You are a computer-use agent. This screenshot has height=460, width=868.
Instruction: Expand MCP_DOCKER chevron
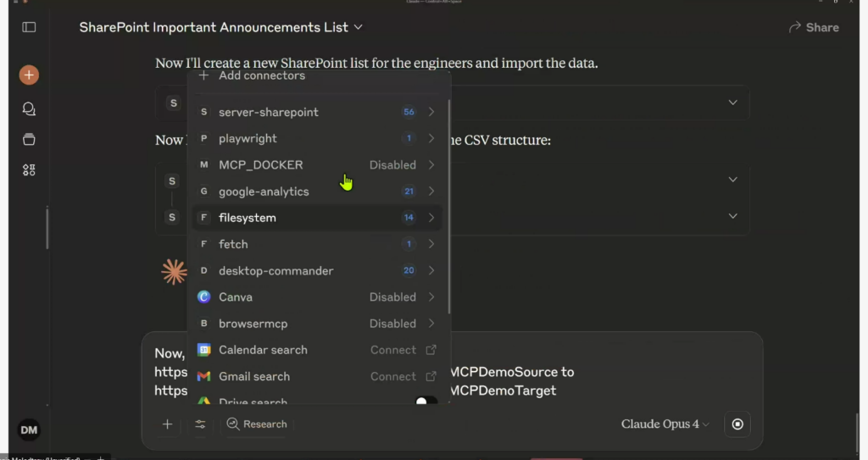(431, 164)
